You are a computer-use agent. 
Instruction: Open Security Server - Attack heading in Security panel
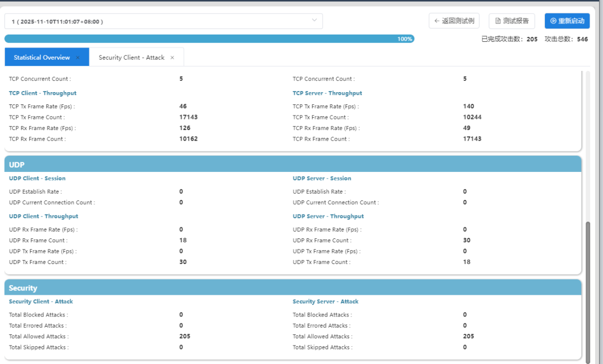(x=326, y=301)
